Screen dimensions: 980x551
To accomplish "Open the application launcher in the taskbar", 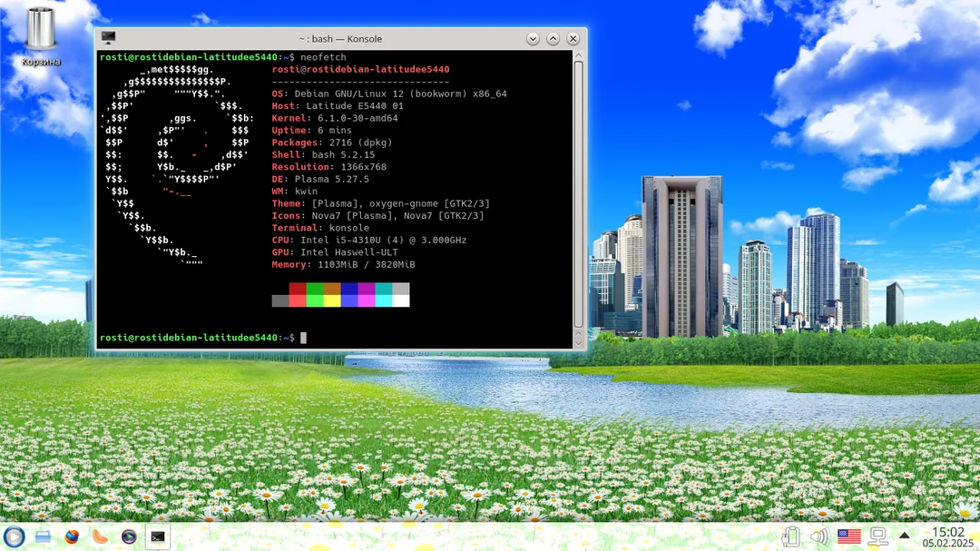I will click(14, 536).
